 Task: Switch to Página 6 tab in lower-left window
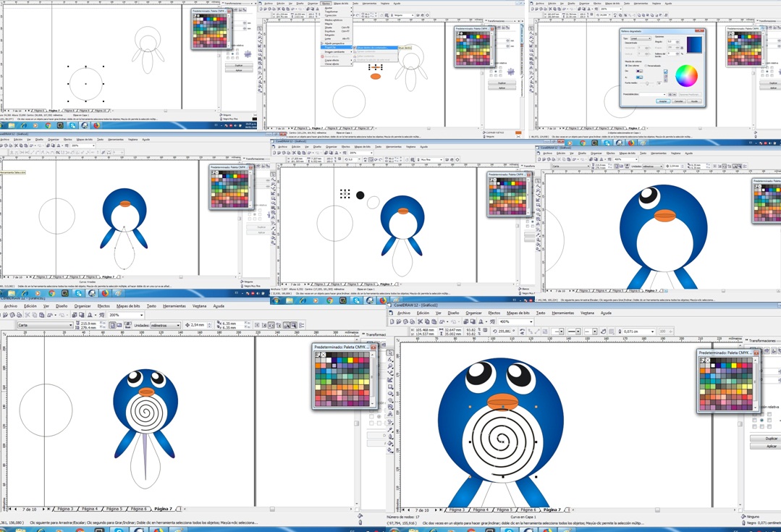pos(139,509)
